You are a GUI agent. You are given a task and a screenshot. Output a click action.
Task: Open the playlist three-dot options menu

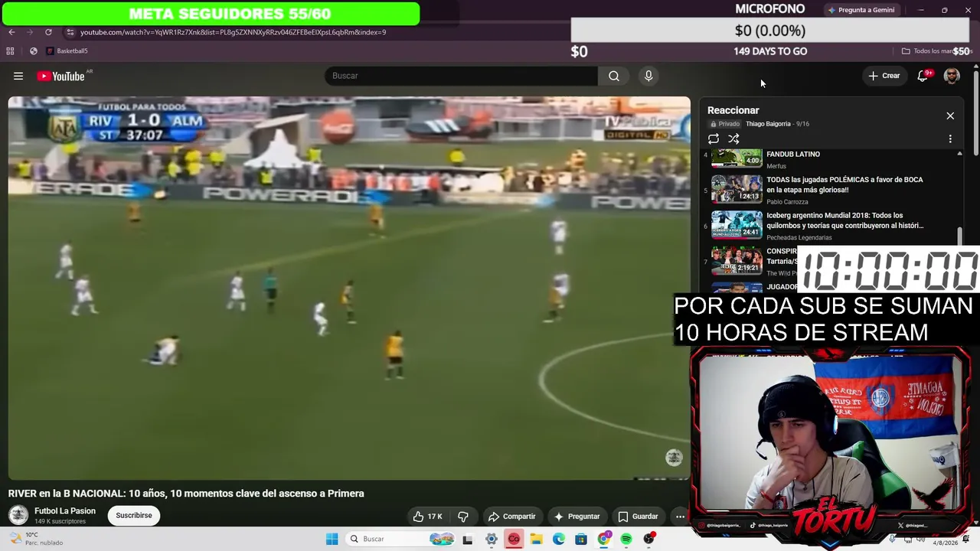[950, 139]
